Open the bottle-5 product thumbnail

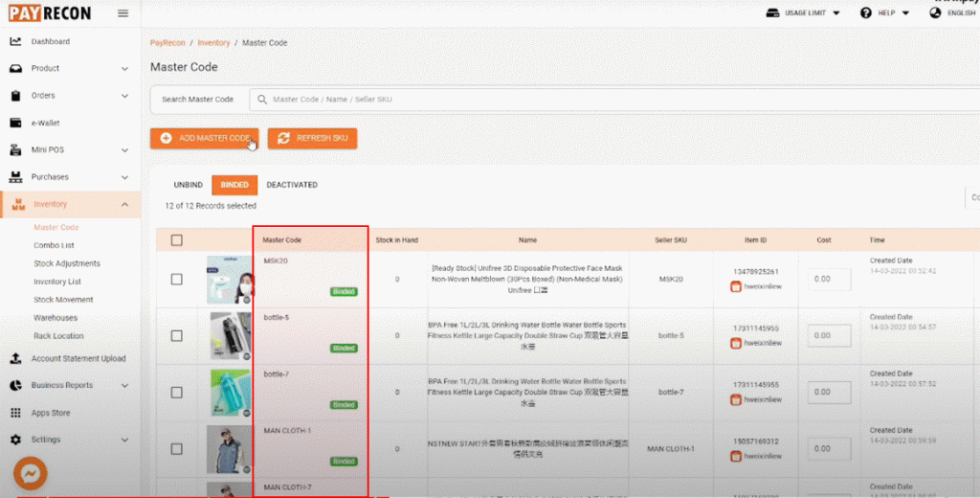230,336
